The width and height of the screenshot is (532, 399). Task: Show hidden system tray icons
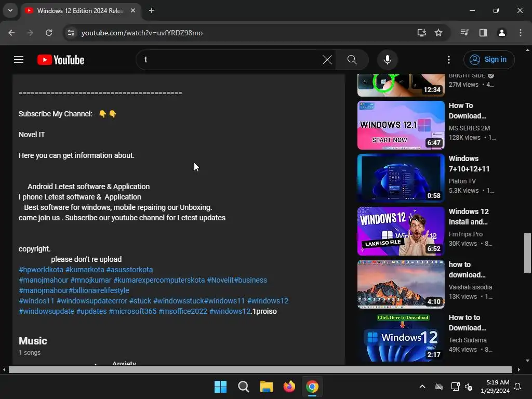pyautogui.click(x=422, y=387)
